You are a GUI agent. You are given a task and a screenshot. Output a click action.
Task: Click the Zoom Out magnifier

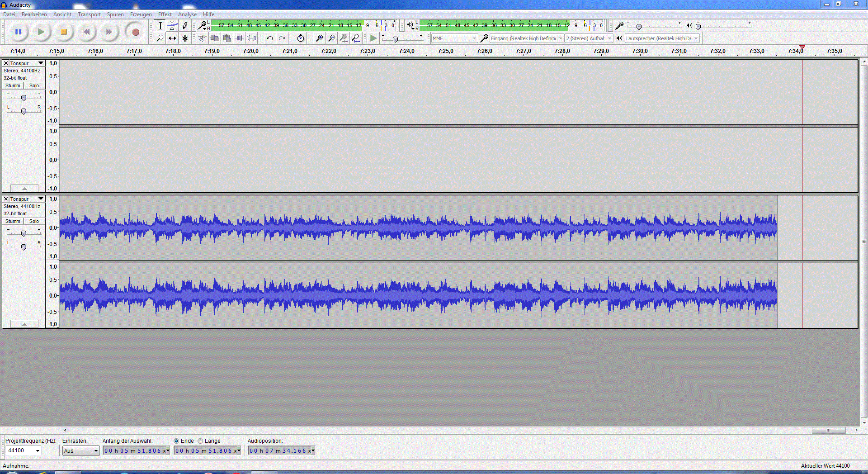331,38
